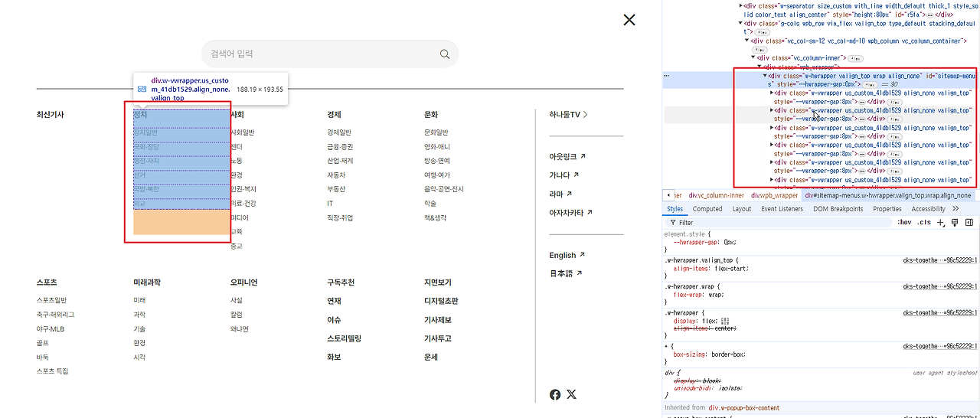The height and width of the screenshot is (418, 980).
Task: Click the 검색어 입력 search field
Action: pyautogui.click(x=330, y=54)
